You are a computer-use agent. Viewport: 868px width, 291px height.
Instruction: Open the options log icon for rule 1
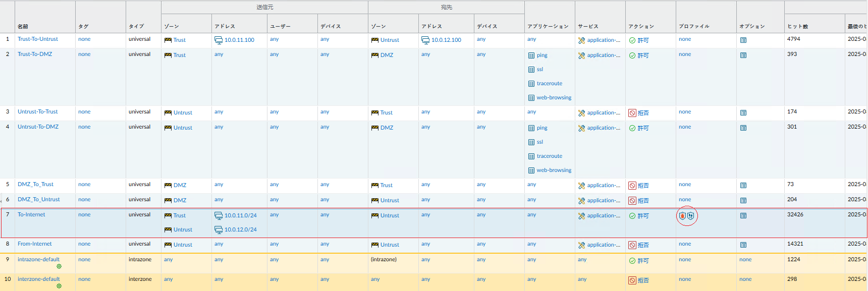click(743, 40)
